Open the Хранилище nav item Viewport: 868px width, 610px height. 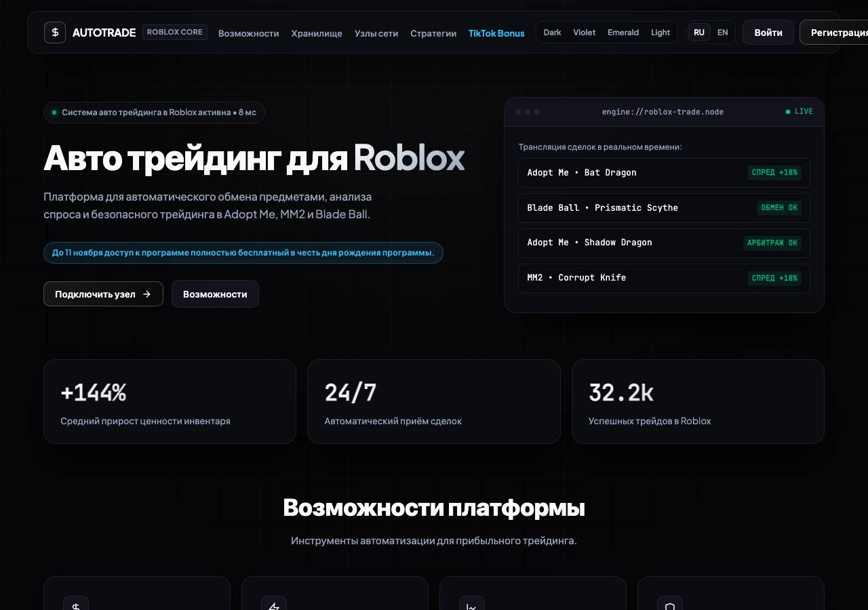tap(317, 33)
